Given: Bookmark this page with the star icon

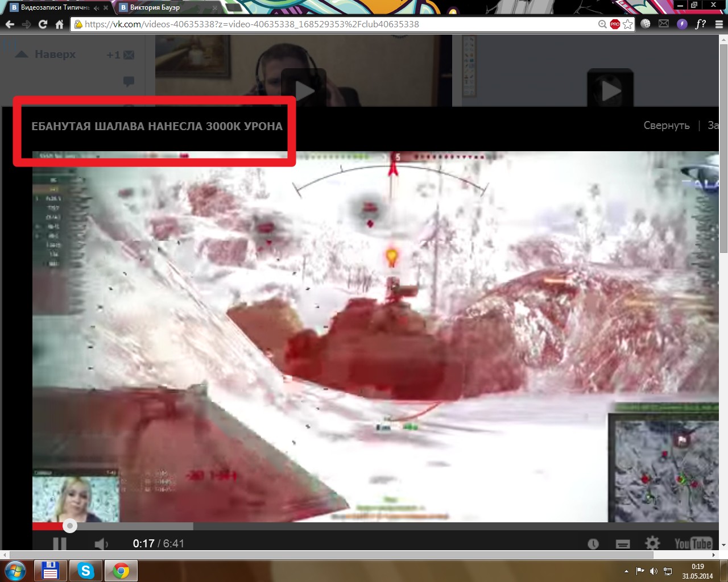Looking at the screenshot, I should [628, 24].
